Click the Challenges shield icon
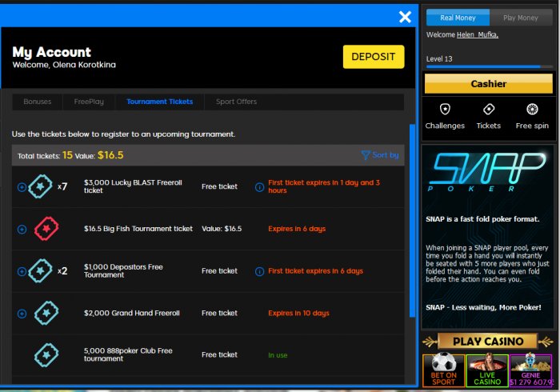 pyautogui.click(x=445, y=109)
